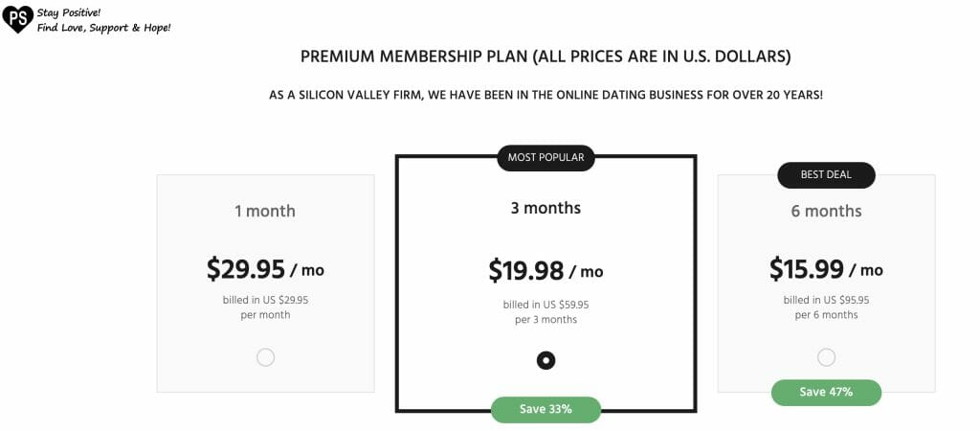
Task: Click the Find Love, Support & Hope text
Action: pyautogui.click(x=103, y=28)
